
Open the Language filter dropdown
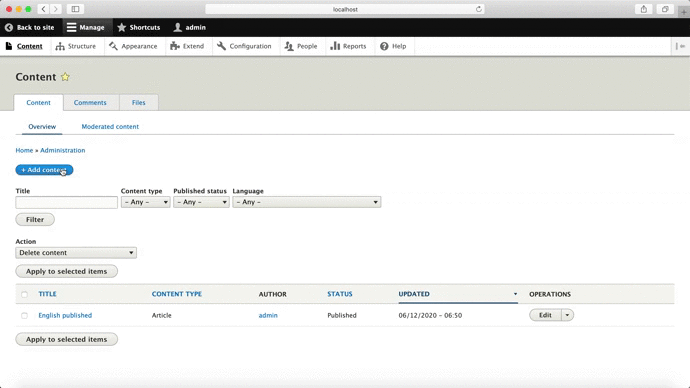(307, 202)
